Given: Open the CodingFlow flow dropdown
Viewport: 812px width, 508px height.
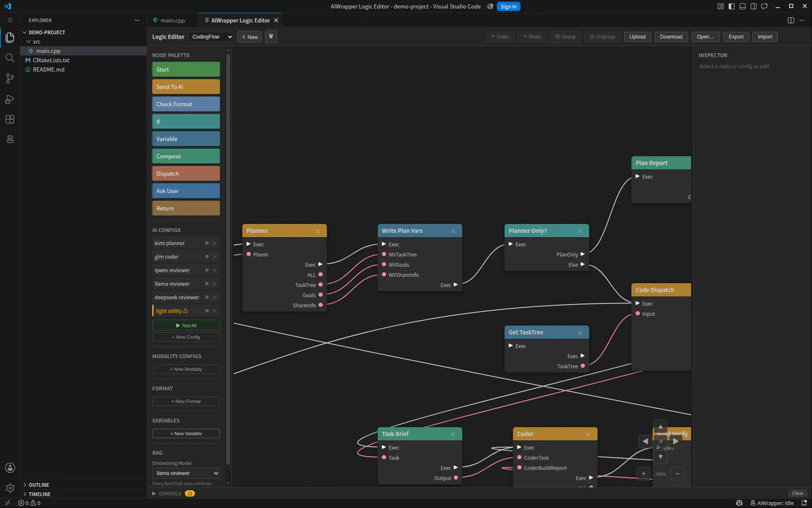Looking at the screenshot, I should click(x=211, y=37).
